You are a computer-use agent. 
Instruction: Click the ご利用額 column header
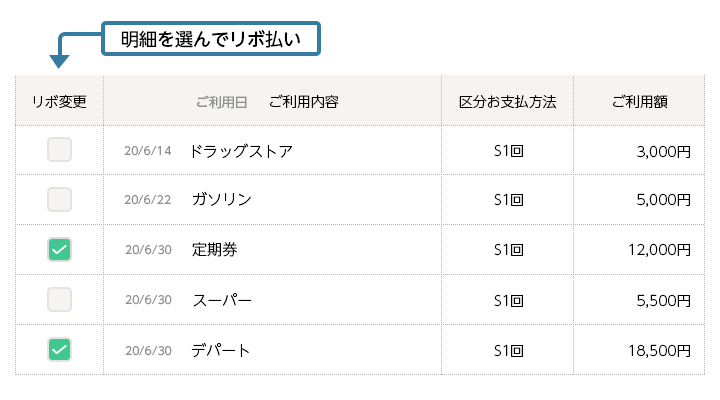coord(640,101)
